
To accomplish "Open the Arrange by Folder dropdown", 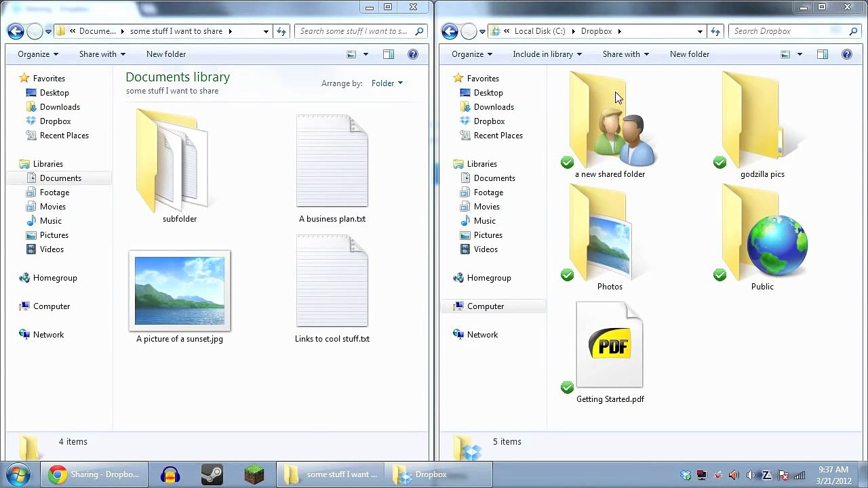I will click(387, 83).
